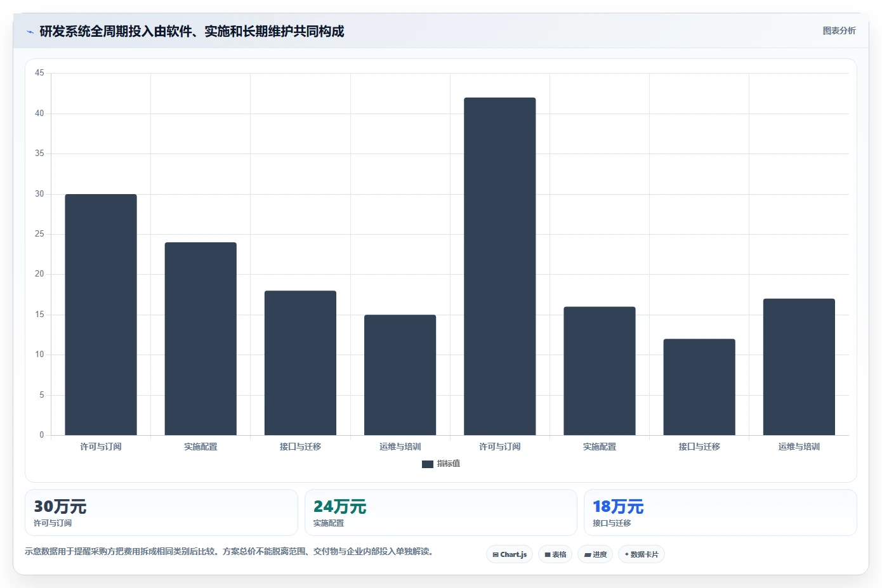
Task: Click the 指标值 legend text
Action: (x=449, y=464)
